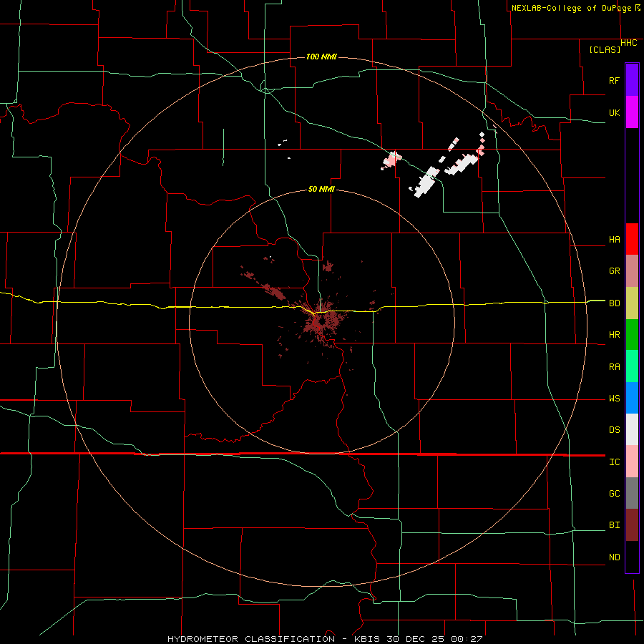
Task: Click the 100 NMI range ring label
Action: tap(321, 57)
